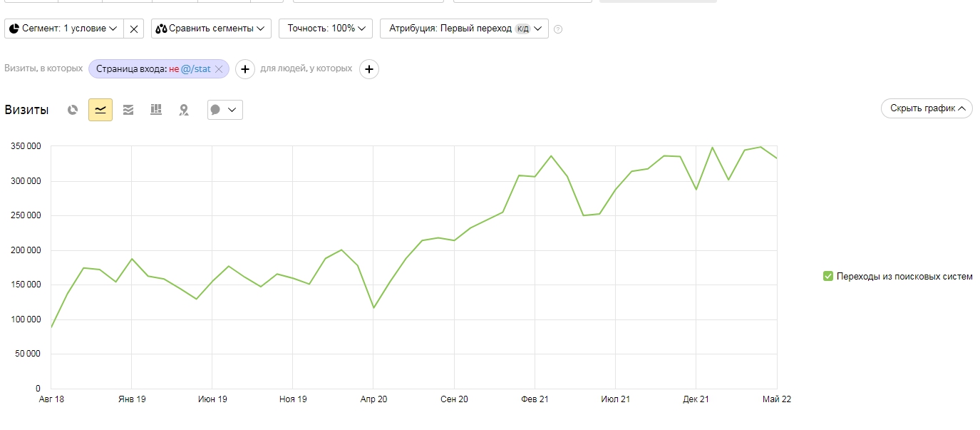Image resolution: width=980 pixels, height=430 pixels.
Task: Expand 'Сравнить сегменты' dropdown
Action: tap(211, 29)
